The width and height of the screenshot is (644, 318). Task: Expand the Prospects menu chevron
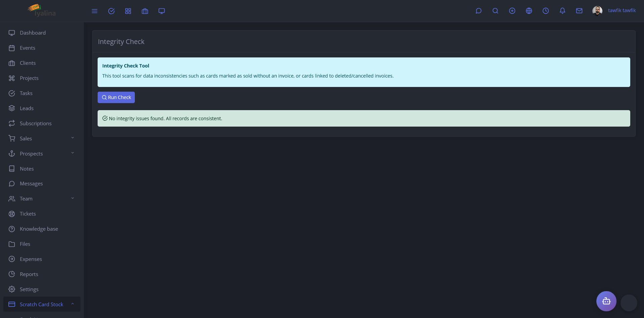point(72,153)
